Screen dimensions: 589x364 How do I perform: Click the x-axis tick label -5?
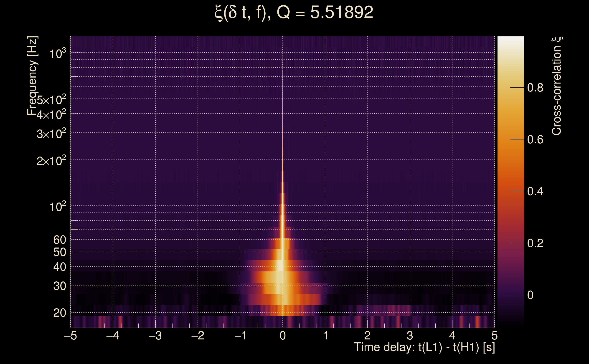point(71,336)
